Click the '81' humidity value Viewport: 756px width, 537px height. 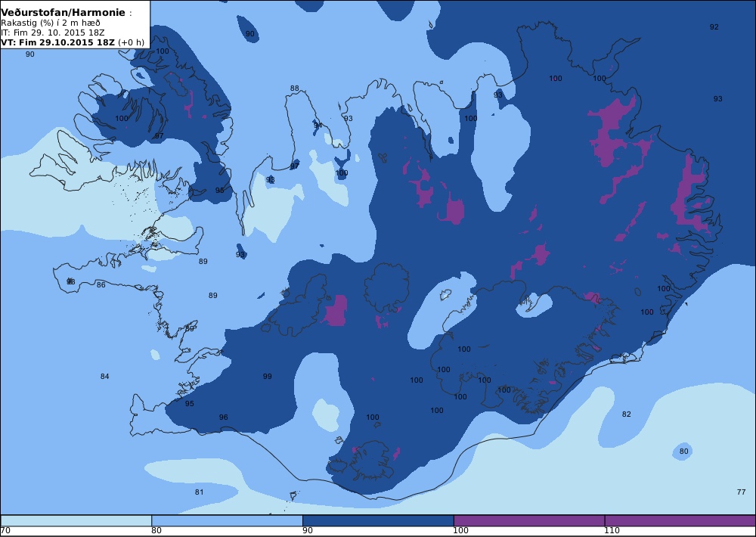pyautogui.click(x=199, y=492)
